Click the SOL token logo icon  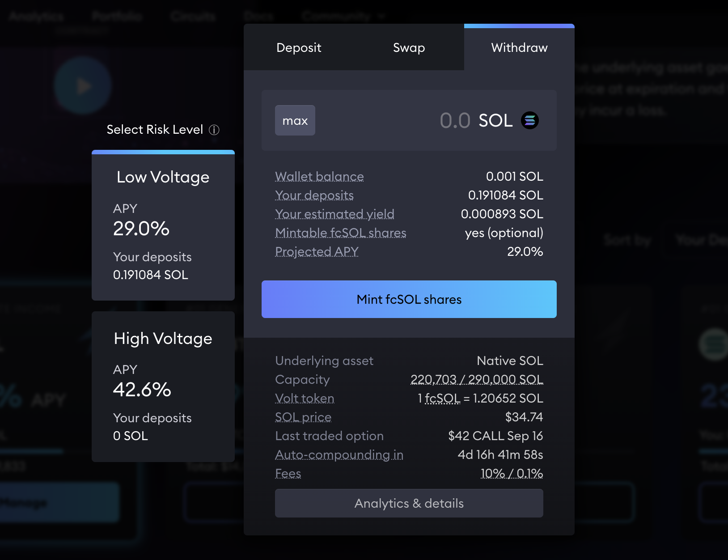click(x=530, y=120)
